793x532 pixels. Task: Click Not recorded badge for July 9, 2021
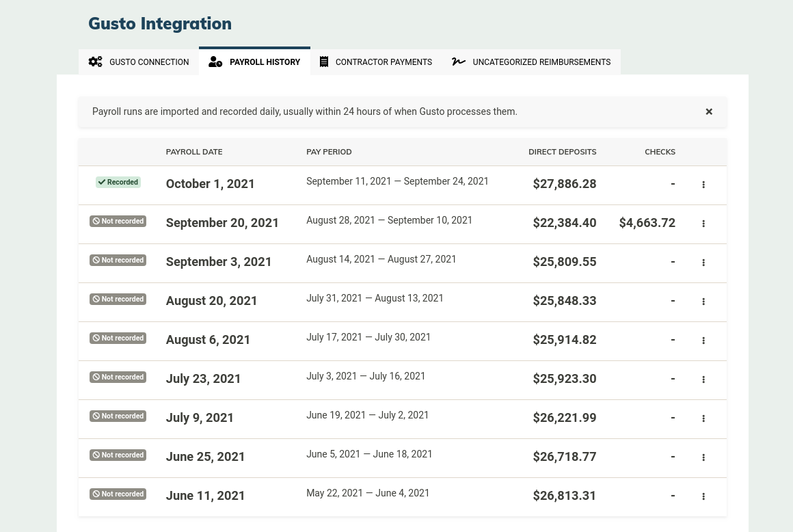click(x=118, y=416)
